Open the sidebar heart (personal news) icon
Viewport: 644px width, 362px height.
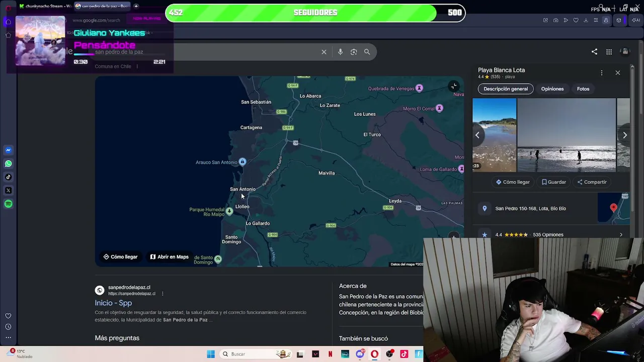pyautogui.click(x=8, y=316)
